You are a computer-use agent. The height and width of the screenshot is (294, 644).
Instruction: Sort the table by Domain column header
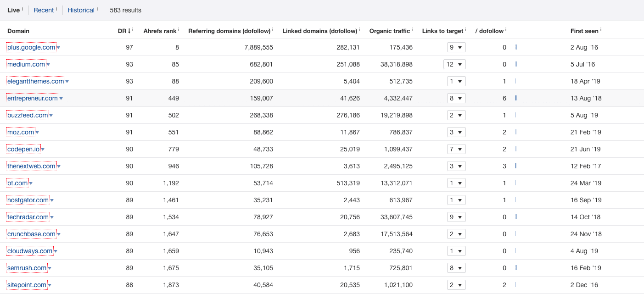[18, 31]
